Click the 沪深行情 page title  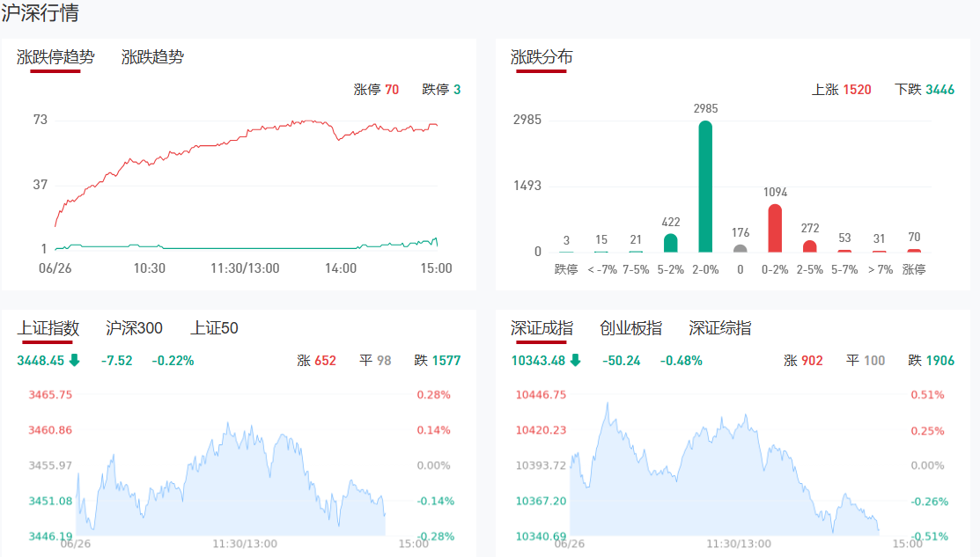pos(40,13)
